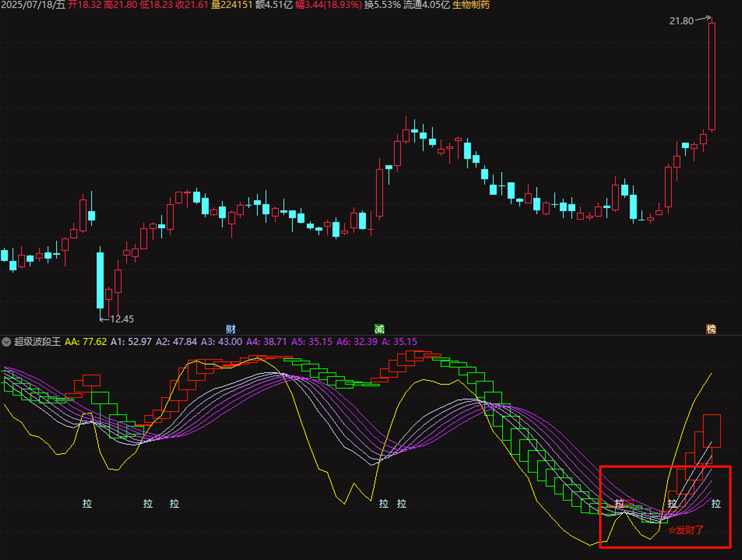
Task: Open the 生物制药 sector link
Action: pos(471,5)
